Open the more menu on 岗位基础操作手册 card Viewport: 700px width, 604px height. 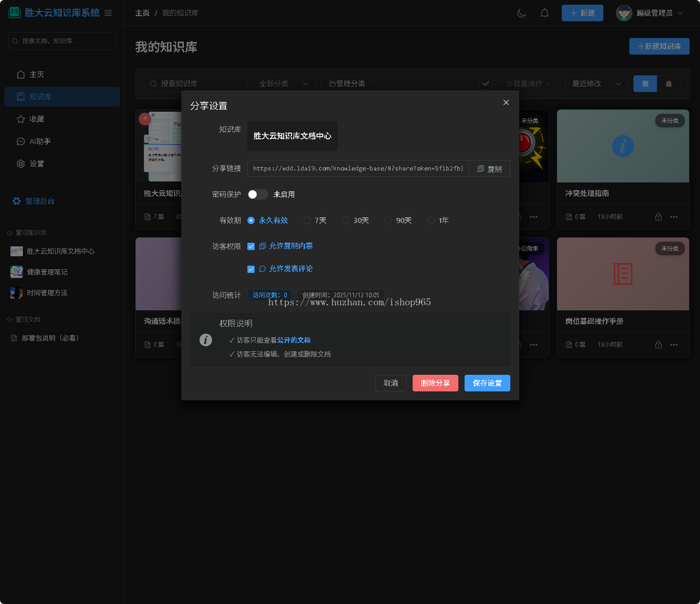674,344
